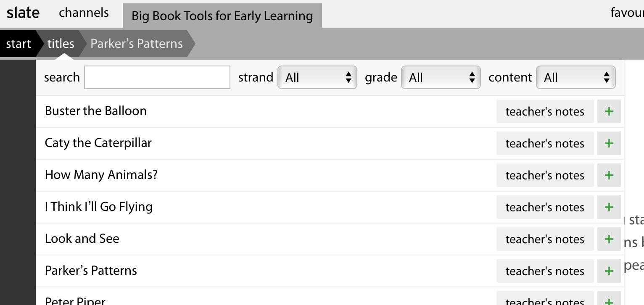Add Caty the Caterpillar with the plus icon
This screenshot has width=644, height=305.
point(609,143)
